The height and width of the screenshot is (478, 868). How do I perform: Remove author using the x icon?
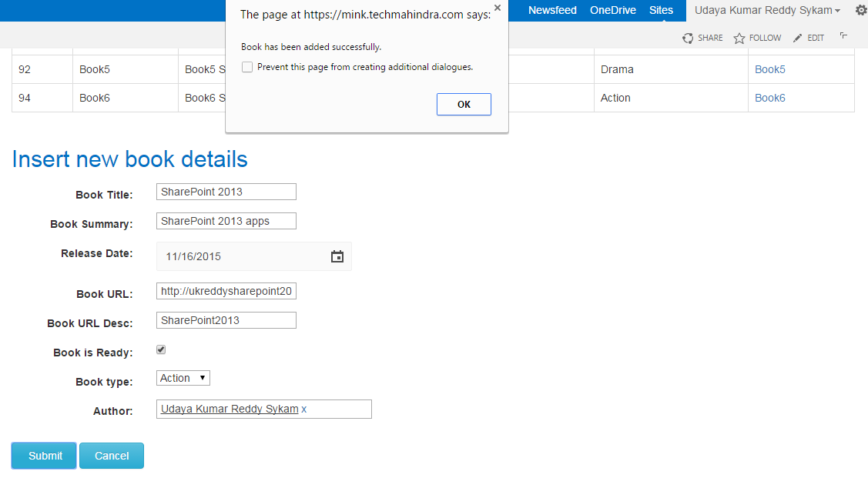click(303, 409)
